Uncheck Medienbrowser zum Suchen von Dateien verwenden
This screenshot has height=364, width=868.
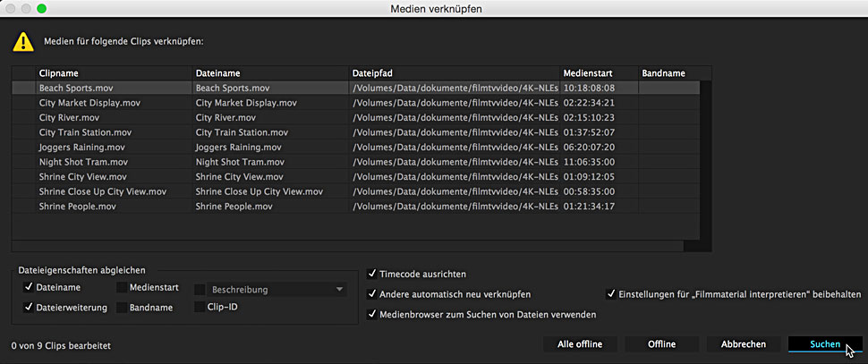(372, 314)
